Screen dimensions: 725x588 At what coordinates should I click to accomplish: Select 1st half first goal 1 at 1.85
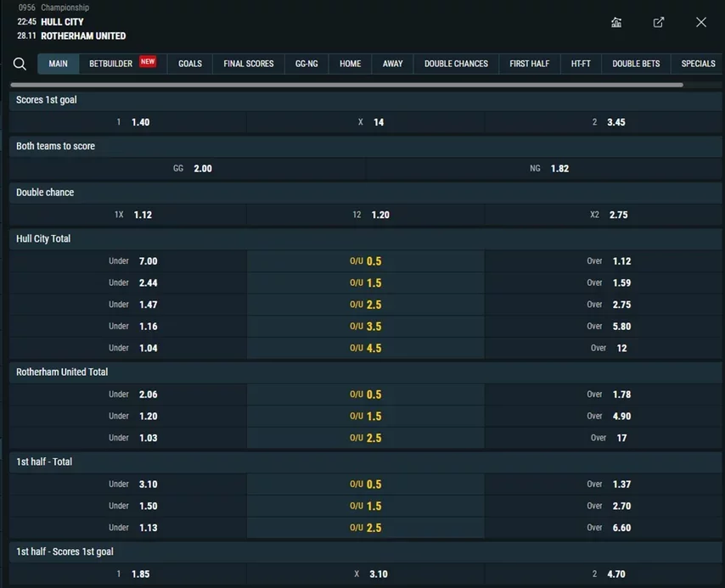(x=128, y=574)
